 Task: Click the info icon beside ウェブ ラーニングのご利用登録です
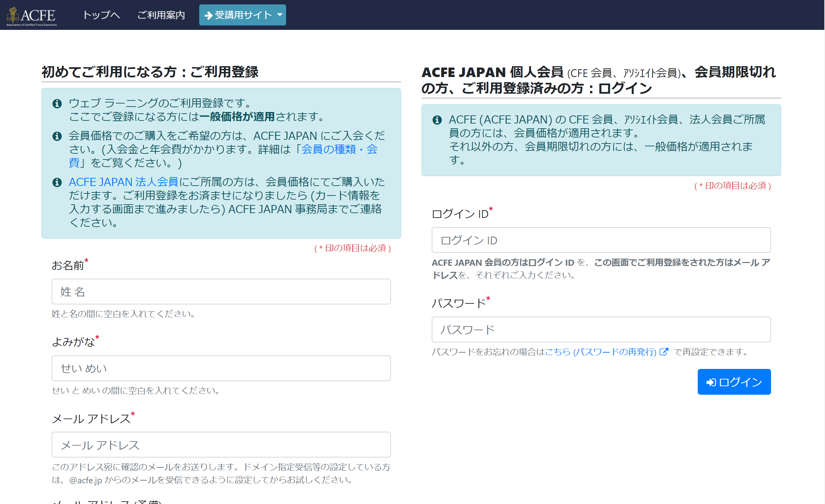57,103
